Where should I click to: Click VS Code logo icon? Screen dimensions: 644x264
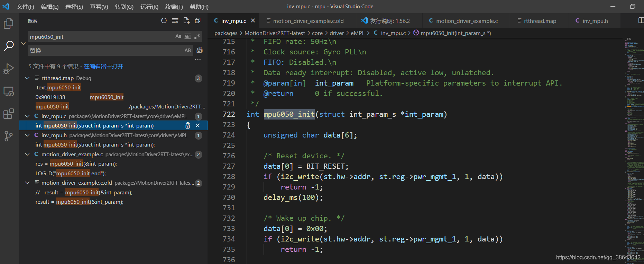pos(6,7)
